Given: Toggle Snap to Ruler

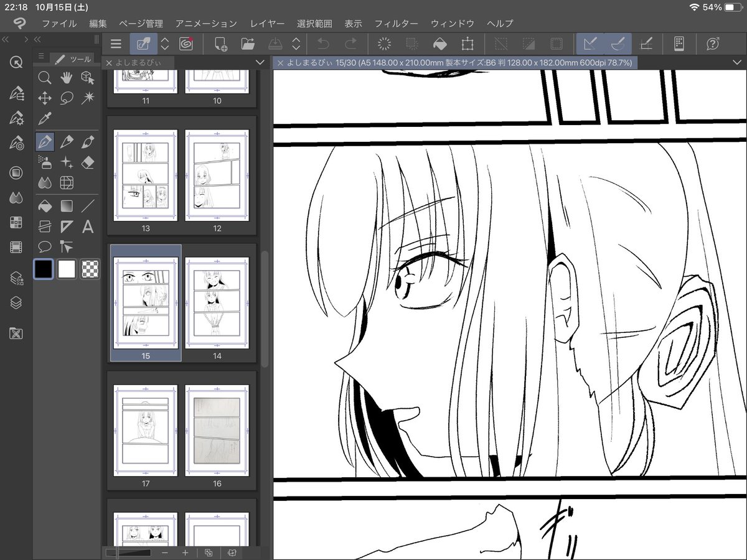Looking at the screenshot, I should click(590, 44).
